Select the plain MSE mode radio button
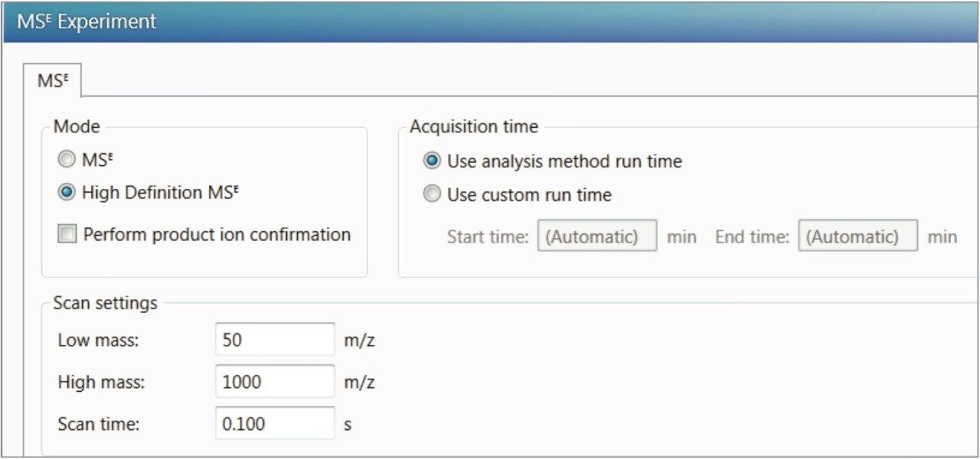The height and width of the screenshot is (459, 980). pos(67,160)
